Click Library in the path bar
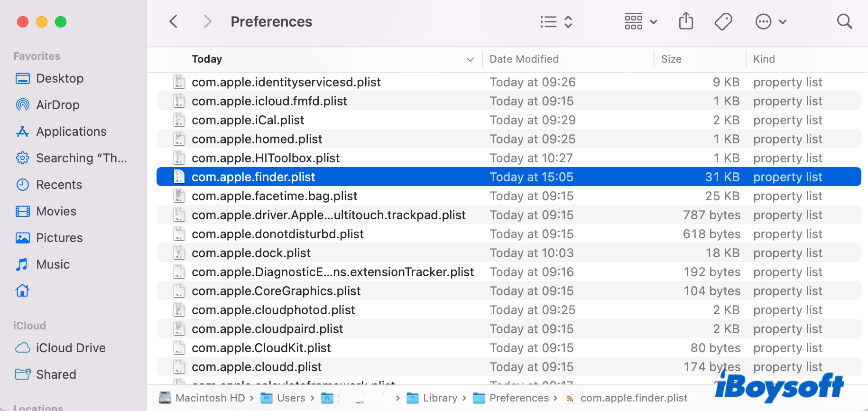This screenshot has width=868, height=411. click(432, 398)
